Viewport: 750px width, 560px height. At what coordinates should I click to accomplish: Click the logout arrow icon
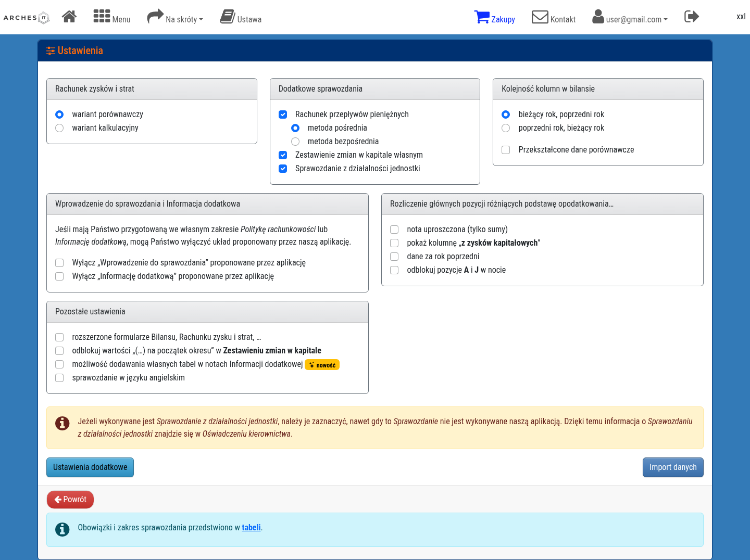(x=692, y=17)
